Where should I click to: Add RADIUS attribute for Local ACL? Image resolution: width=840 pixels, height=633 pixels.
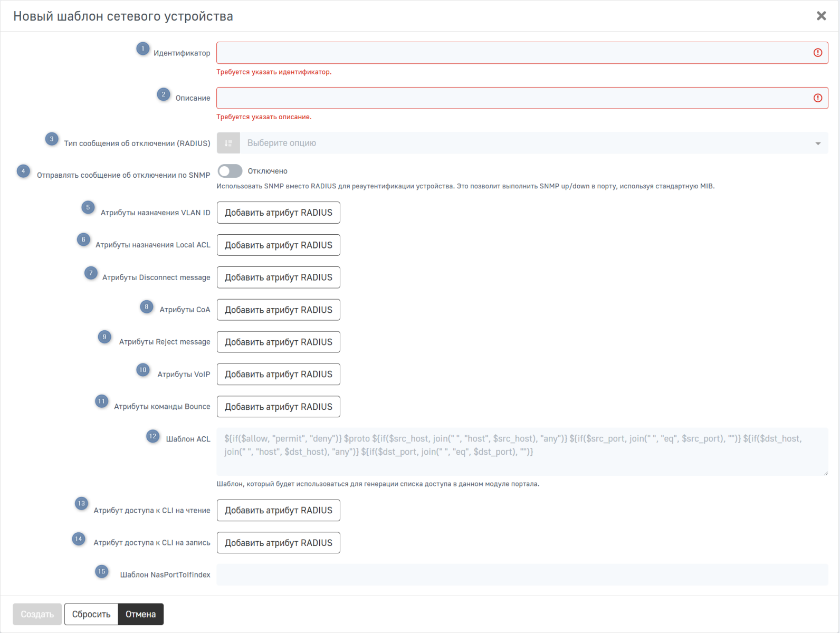[278, 245]
